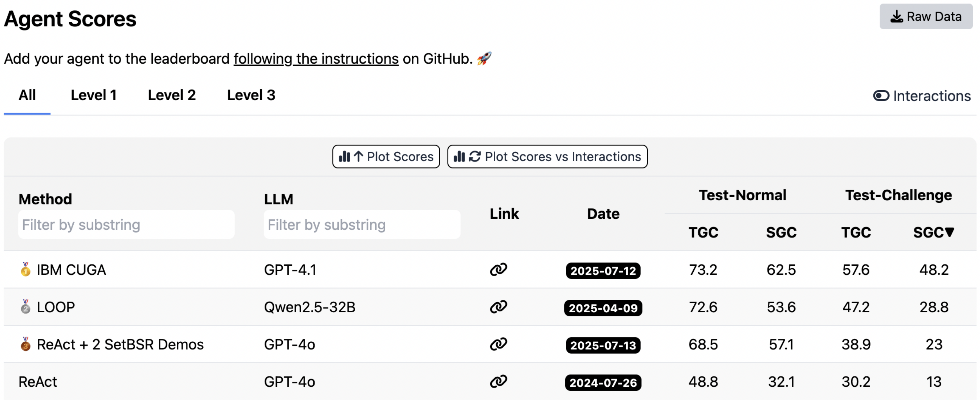The width and height of the screenshot is (980, 403).
Task: Open the link icon for IBM CUGA
Action: click(499, 270)
